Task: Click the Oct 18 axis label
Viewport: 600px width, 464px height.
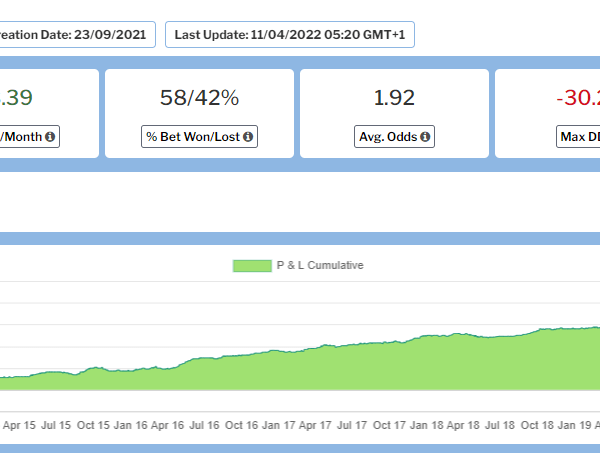Action: (x=537, y=425)
